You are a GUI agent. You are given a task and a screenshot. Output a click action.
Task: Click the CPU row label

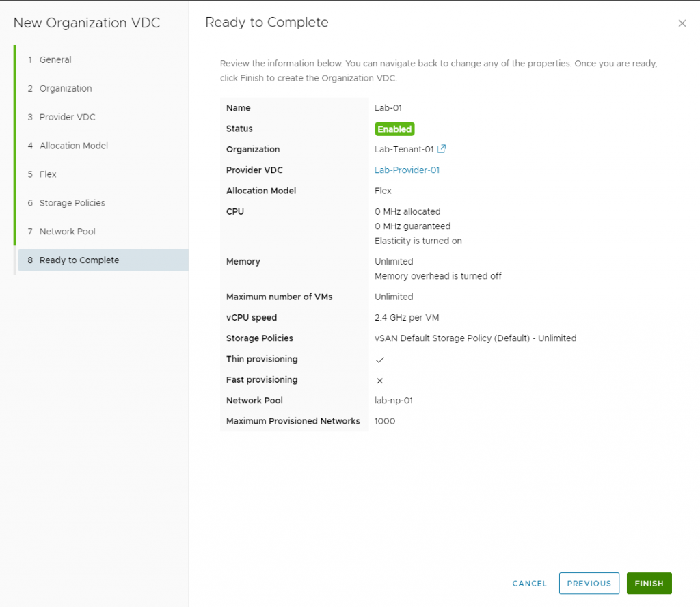(x=235, y=211)
